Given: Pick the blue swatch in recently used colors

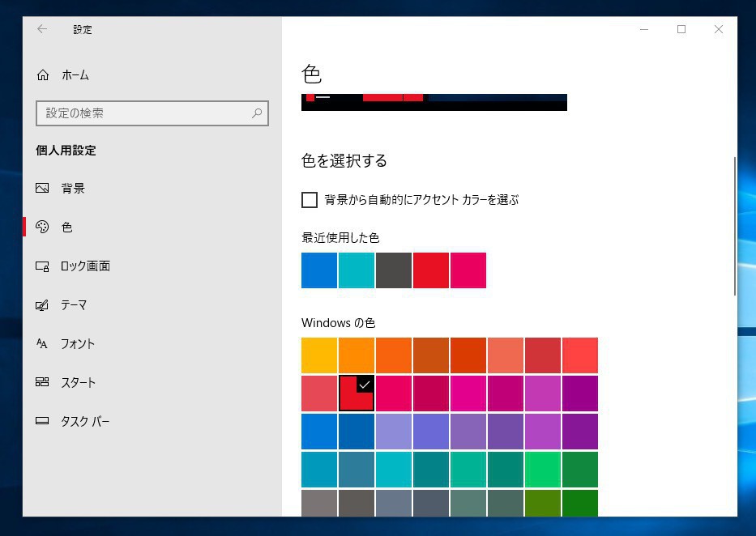Looking at the screenshot, I should [x=318, y=270].
